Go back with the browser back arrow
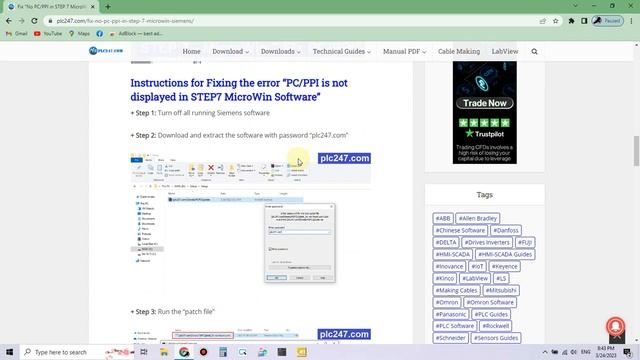640x360 pixels. tap(9, 21)
